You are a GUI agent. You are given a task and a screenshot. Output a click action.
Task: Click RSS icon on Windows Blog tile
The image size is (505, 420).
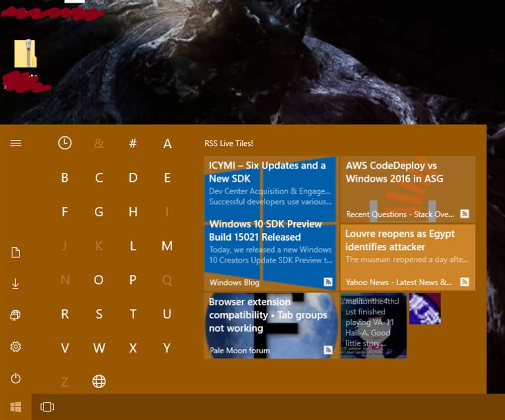pos(328,282)
